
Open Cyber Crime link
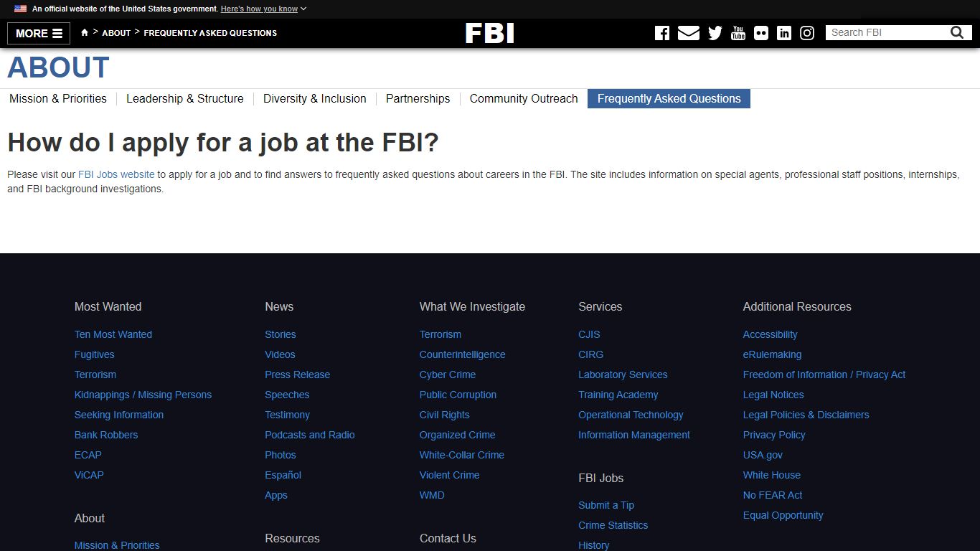pos(448,375)
